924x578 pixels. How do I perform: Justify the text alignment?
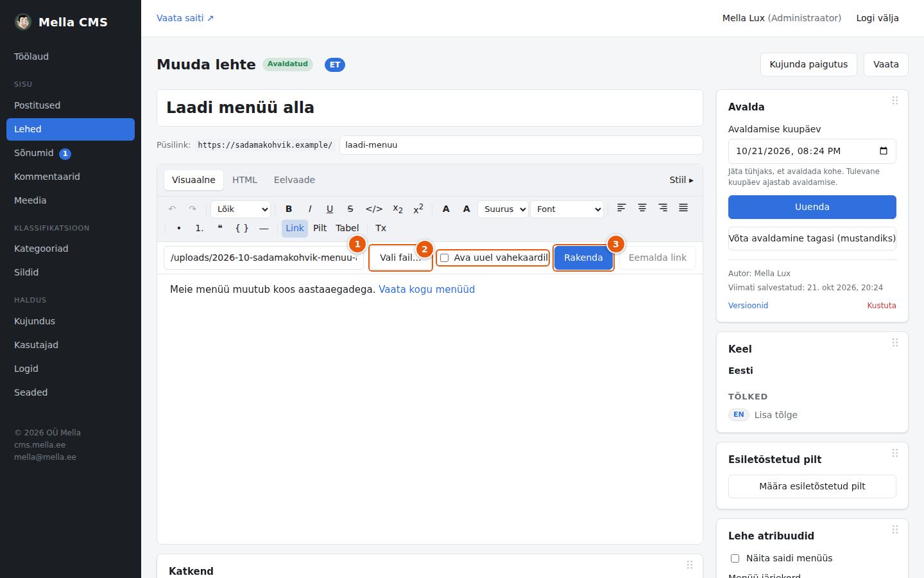click(x=683, y=208)
